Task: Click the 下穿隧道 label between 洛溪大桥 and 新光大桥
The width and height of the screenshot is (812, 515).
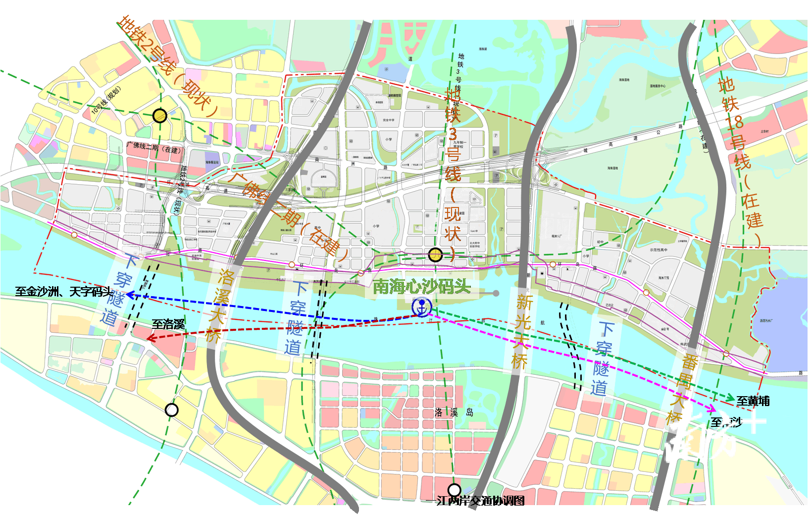Action: [297, 318]
